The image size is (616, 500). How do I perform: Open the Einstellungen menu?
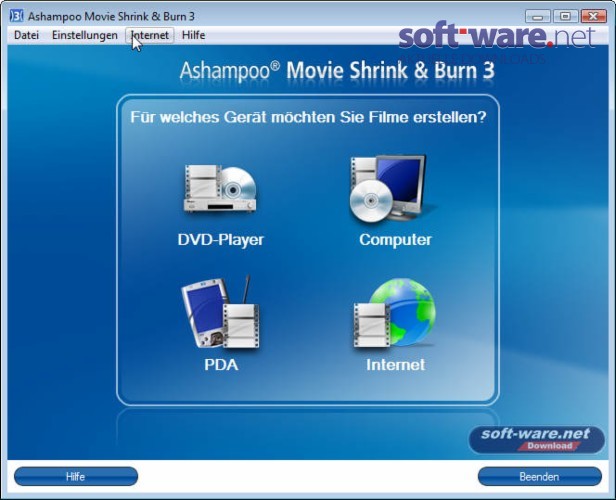(x=84, y=35)
